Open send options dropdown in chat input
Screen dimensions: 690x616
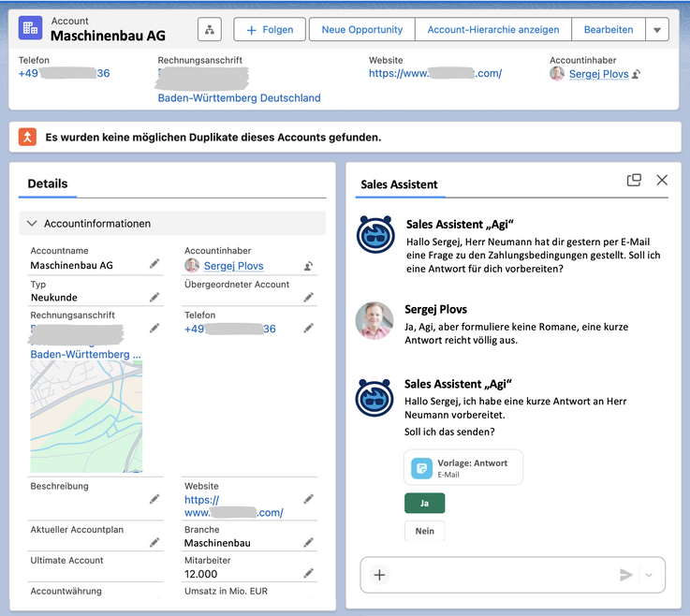(649, 575)
